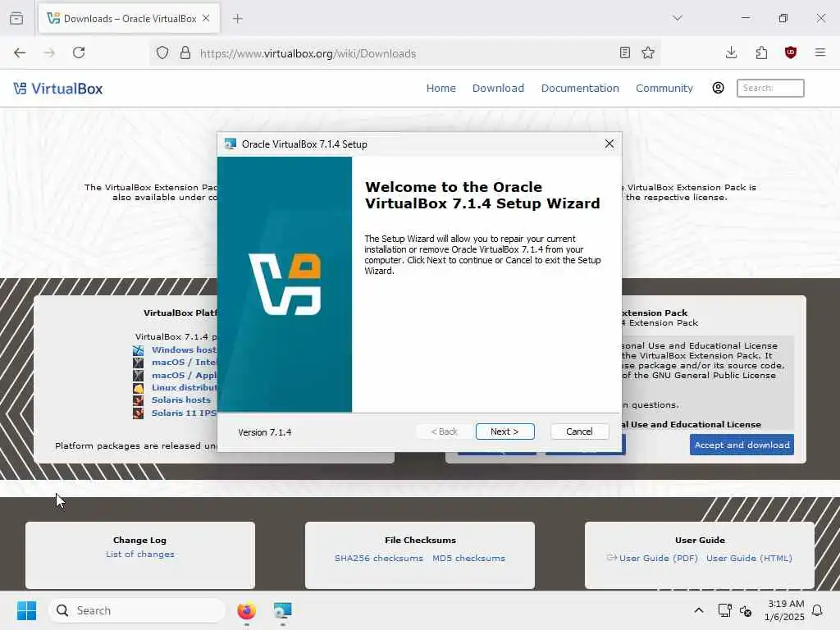Open the extensions puzzle icon
840x630 pixels.
761,52
